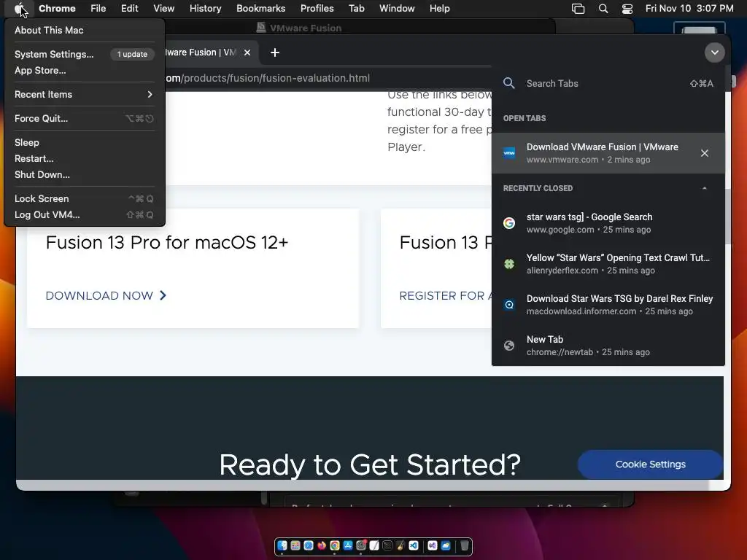This screenshot has height=560, width=747.
Task: Select Lock Screen from Apple menu
Action: (84, 198)
